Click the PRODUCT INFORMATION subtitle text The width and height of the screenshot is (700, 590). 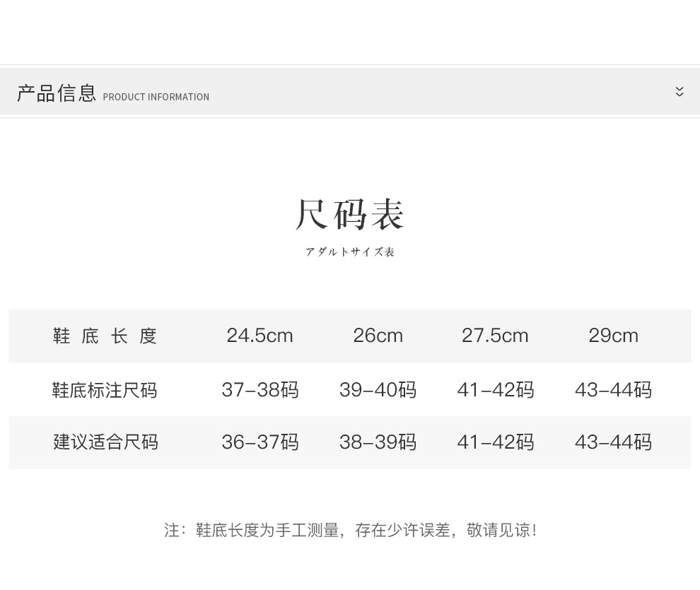point(156,97)
